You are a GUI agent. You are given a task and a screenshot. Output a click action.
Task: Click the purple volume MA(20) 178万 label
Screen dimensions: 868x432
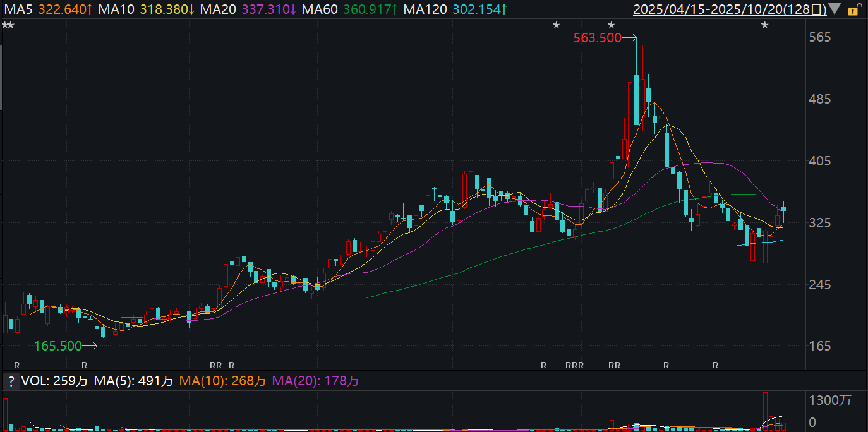tap(315, 381)
